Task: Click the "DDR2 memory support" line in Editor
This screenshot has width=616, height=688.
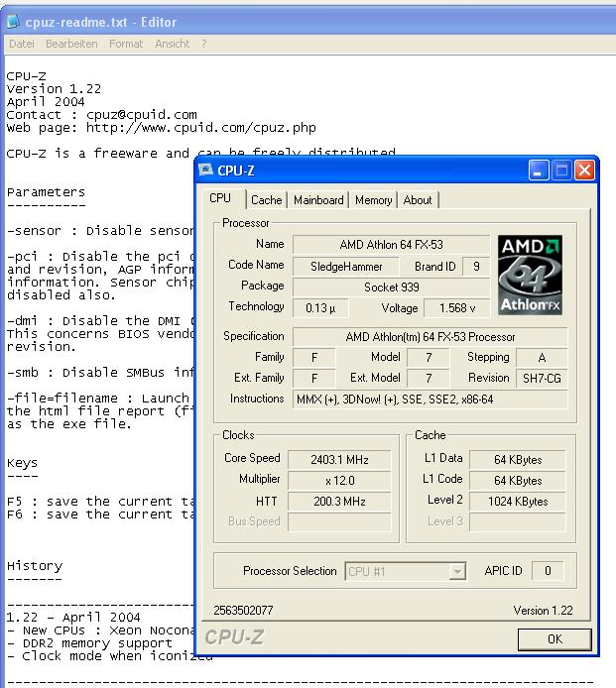Action: click(89, 643)
